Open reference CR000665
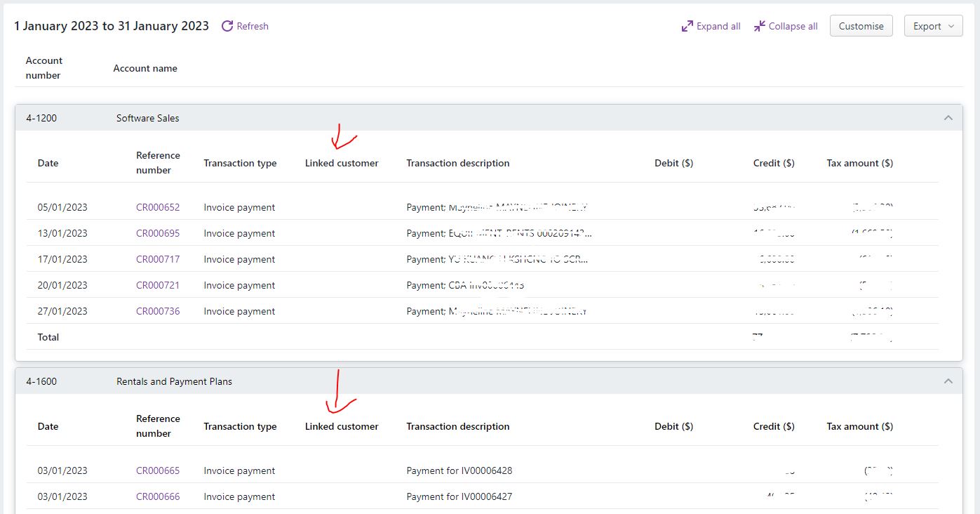980x514 pixels. (158, 470)
